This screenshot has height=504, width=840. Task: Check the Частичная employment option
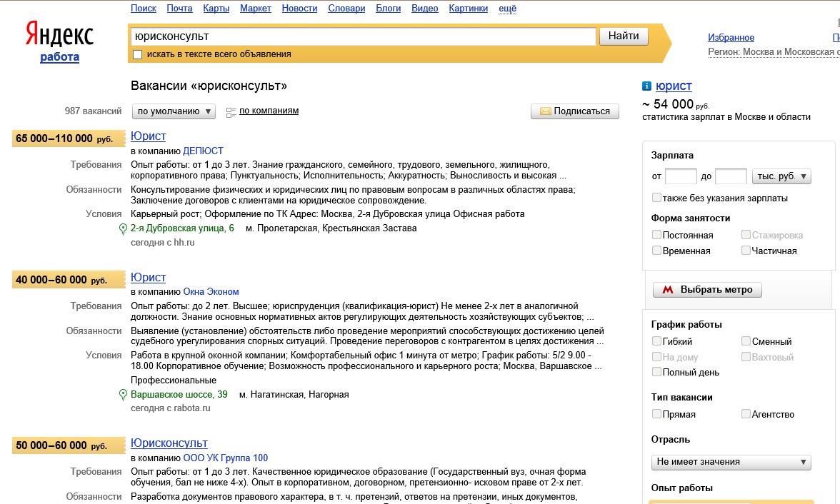point(746,250)
